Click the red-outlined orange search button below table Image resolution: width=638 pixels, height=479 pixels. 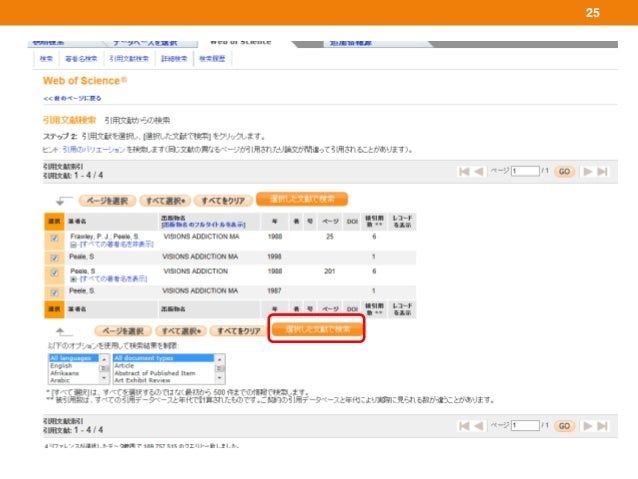317,329
